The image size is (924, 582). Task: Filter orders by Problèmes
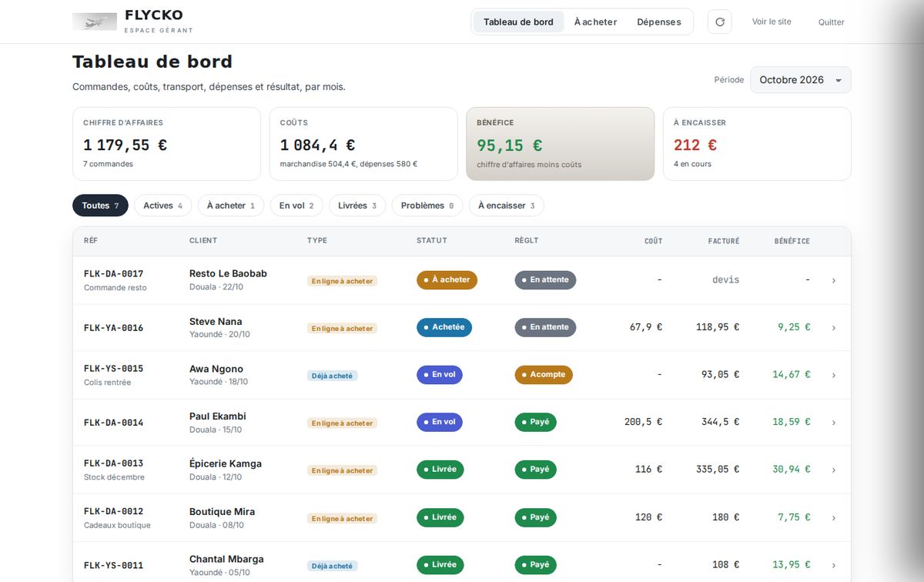[427, 206]
